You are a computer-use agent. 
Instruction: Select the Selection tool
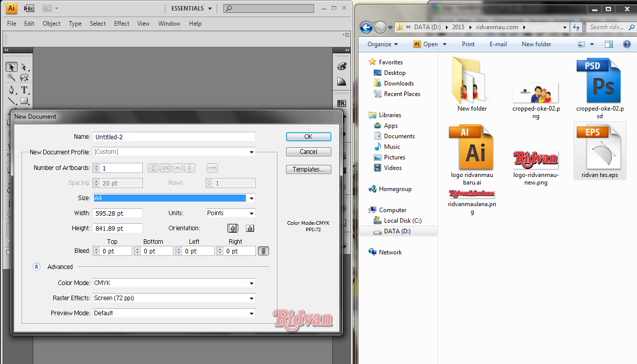coord(11,67)
